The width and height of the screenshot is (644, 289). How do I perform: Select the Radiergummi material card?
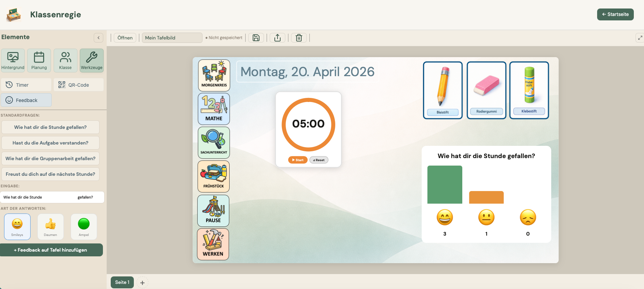pyautogui.click(x=486, y=90)
